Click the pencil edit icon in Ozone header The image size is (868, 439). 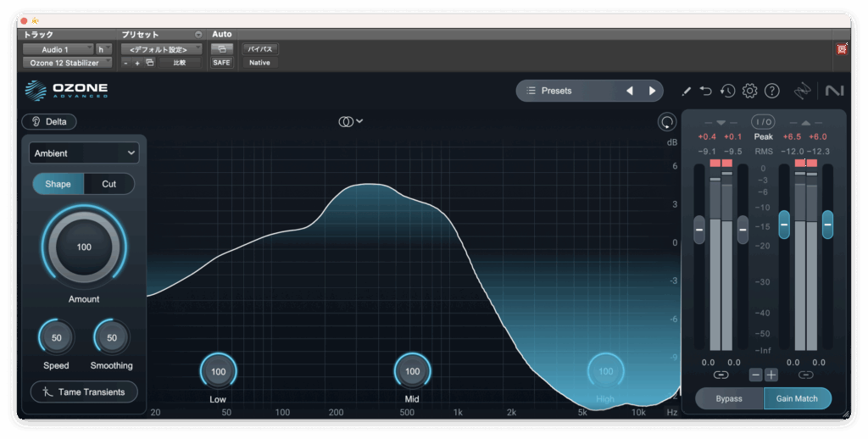click(x=686, y=91)
